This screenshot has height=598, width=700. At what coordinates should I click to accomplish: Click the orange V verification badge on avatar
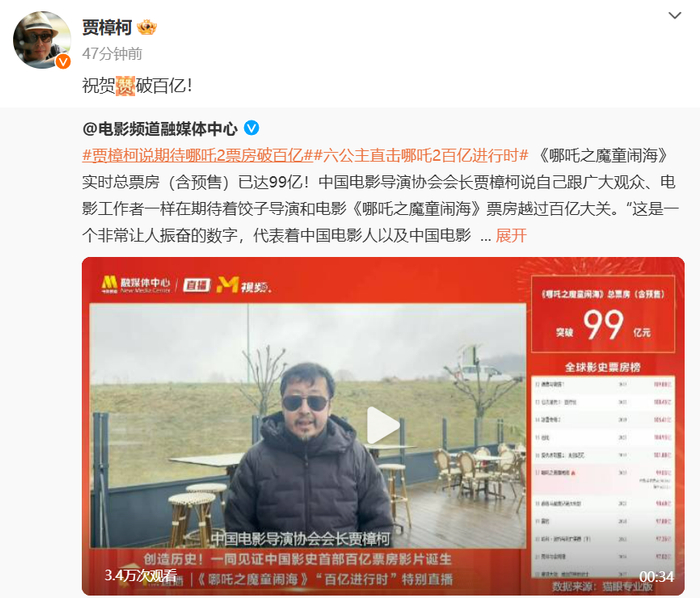[x=63, y=61]
